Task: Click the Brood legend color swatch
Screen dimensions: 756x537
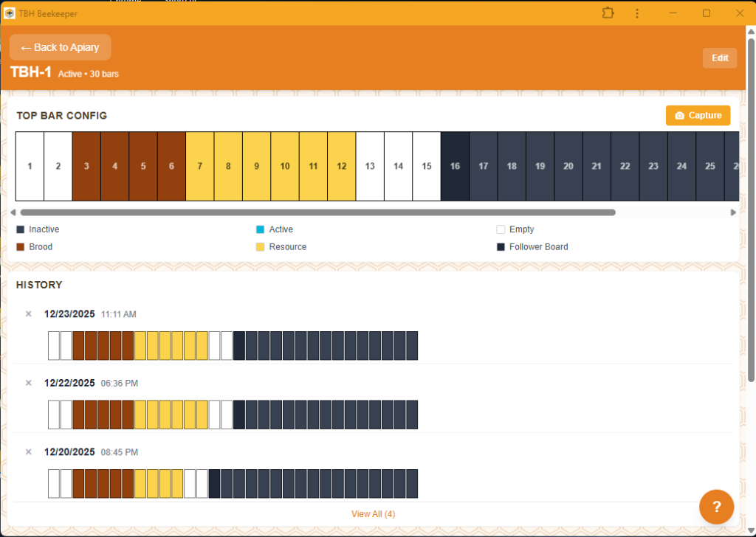Action: 19,246
